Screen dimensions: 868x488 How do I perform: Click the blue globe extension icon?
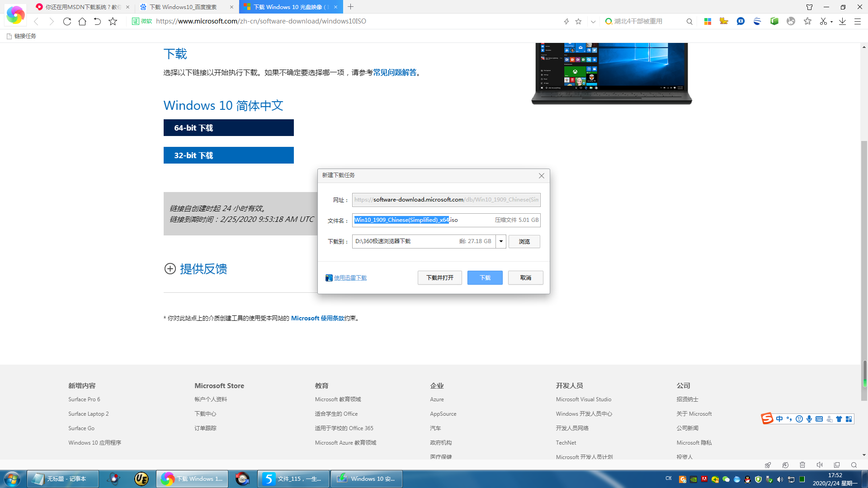[x=757, y=21]
